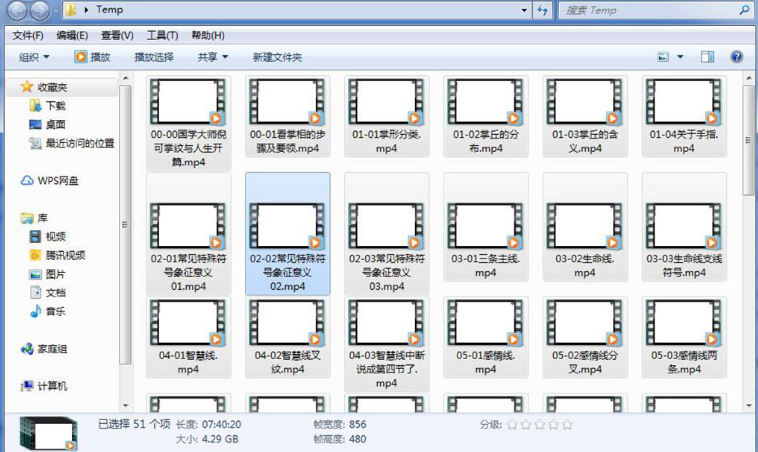Click the 播放 play button
Viewport: 758px width, 452px height.
point(92,57)
